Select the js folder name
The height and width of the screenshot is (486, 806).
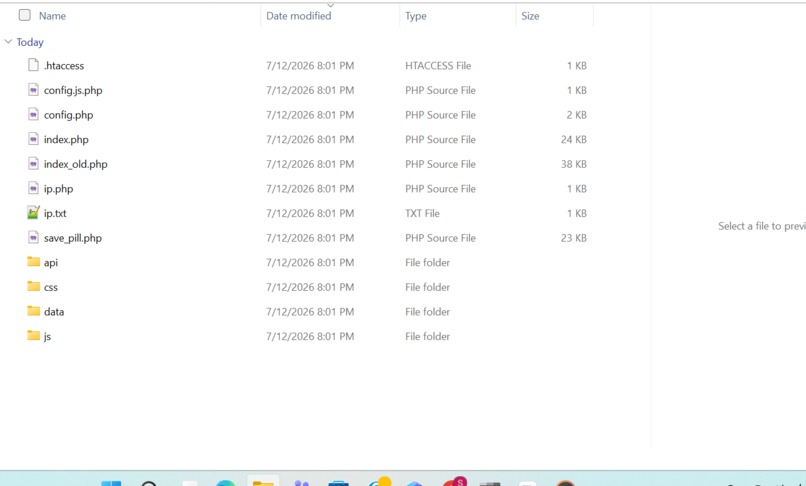click(x=47, y=336)
